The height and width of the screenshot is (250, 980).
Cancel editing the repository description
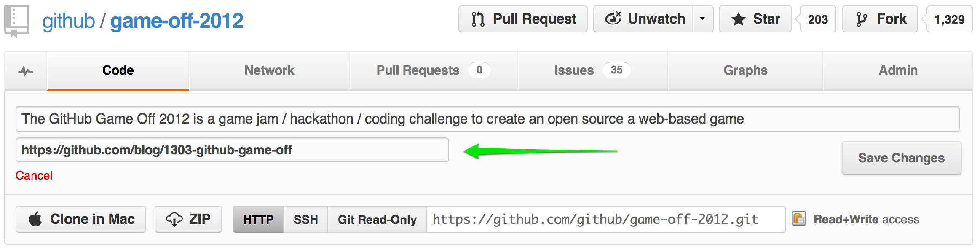(x=34, y=175)
